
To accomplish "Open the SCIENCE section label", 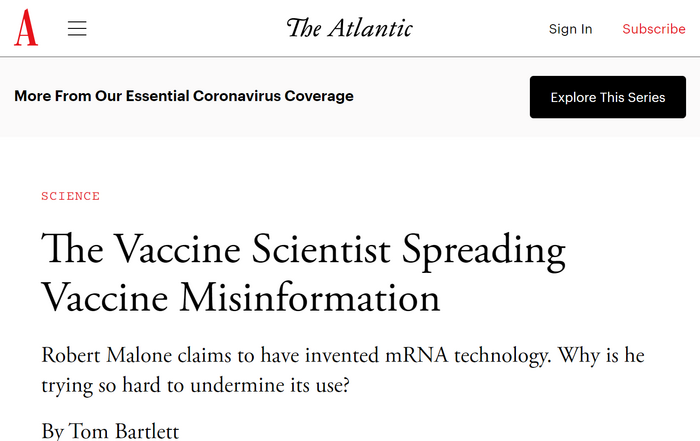I will [x=70, y=196].
